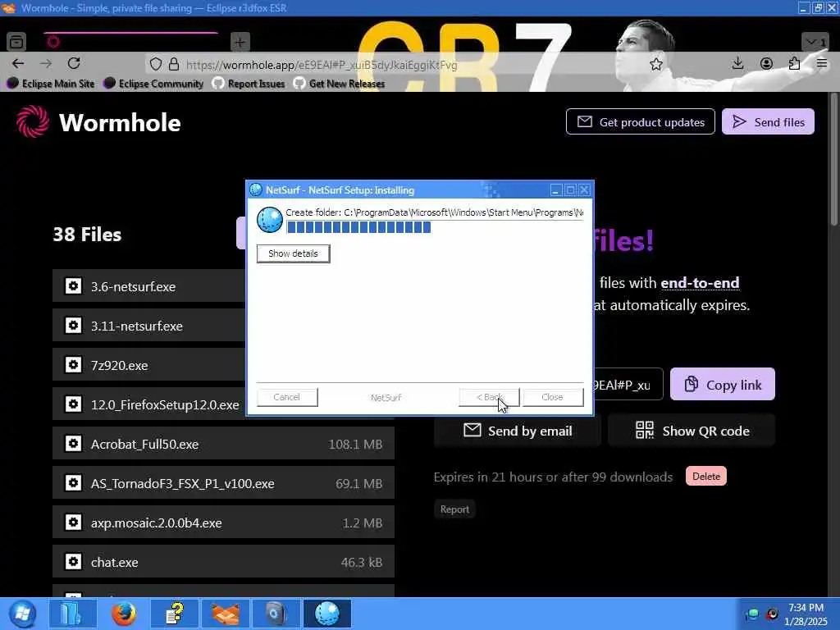Open a new browser tab
This screenshot has width=840, height=630.
[240, 42]
